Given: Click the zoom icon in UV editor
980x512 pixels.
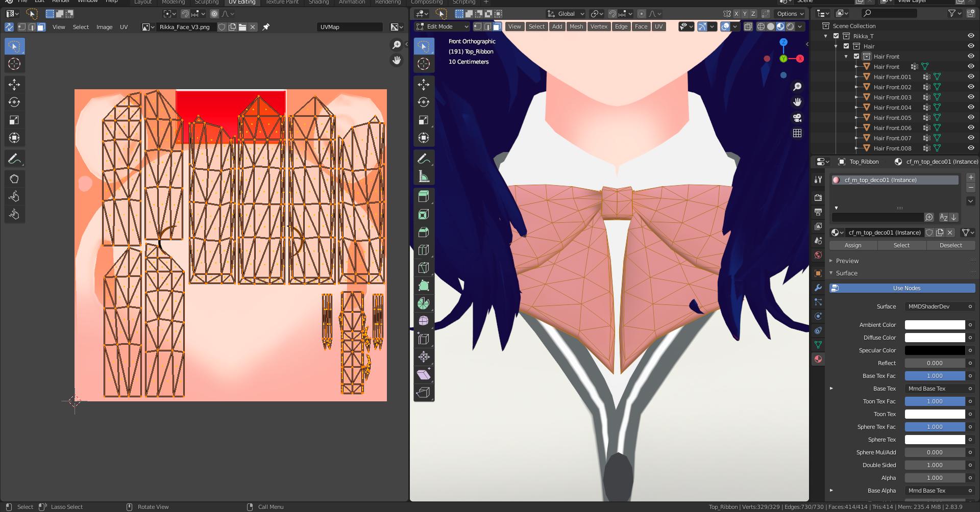Looking at the screenshot, I should click(397, 45).
